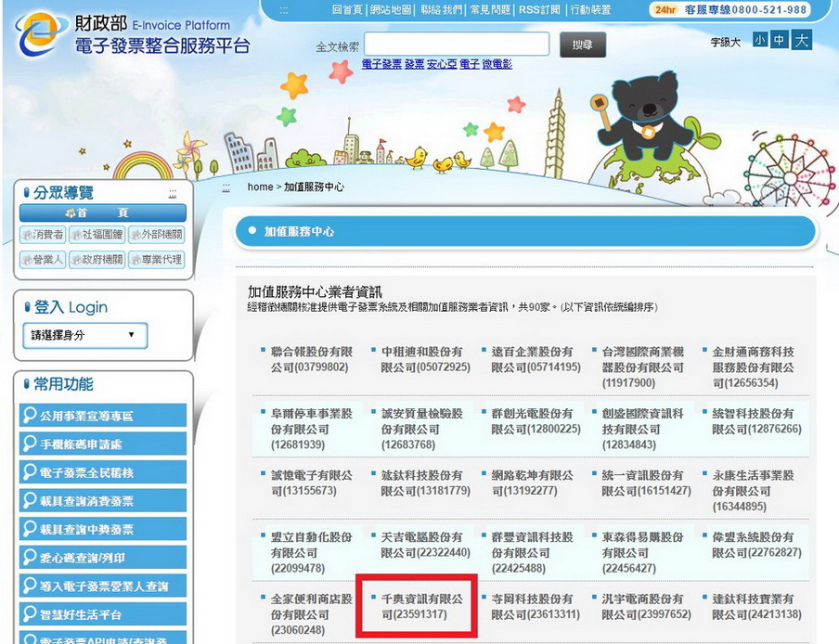Open 公用事業宣導專區 in common functions
The height and width of the screenshot is (644, 839).
[103, 416]
